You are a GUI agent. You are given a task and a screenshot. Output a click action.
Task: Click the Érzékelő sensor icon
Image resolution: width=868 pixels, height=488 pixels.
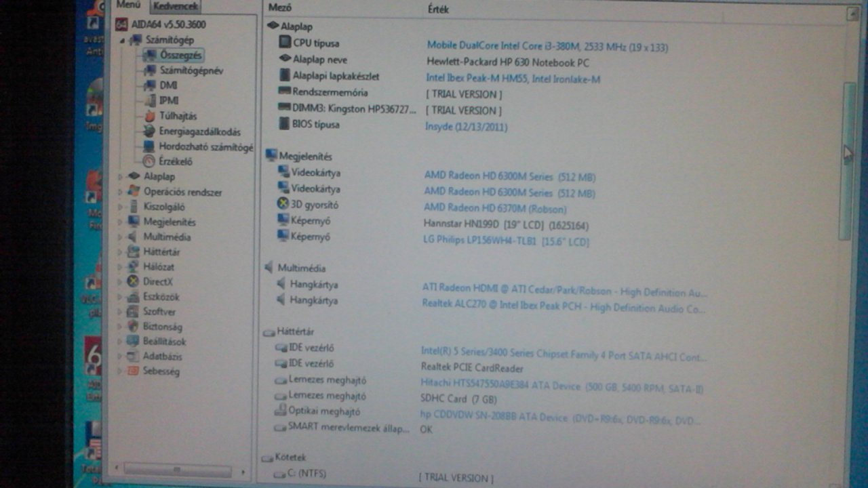coord(149,161)
